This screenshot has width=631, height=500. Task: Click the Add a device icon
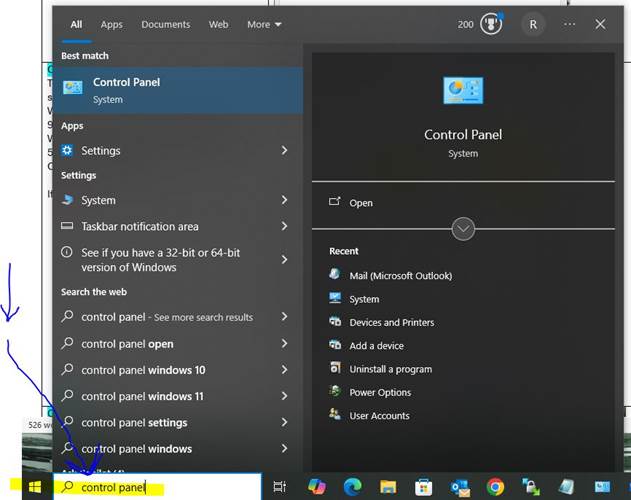click(x=335, y=345)
